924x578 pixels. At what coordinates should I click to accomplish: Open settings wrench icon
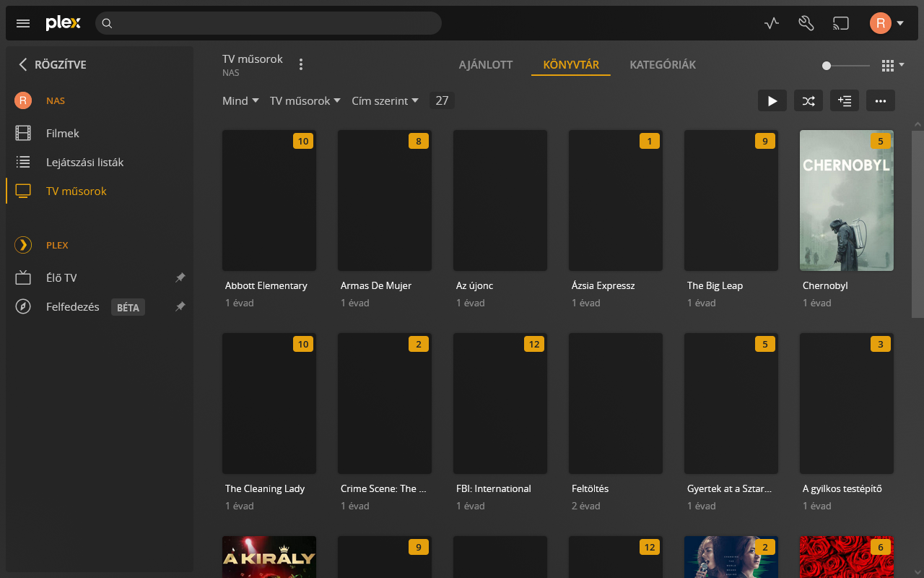[x=806, y=23]
